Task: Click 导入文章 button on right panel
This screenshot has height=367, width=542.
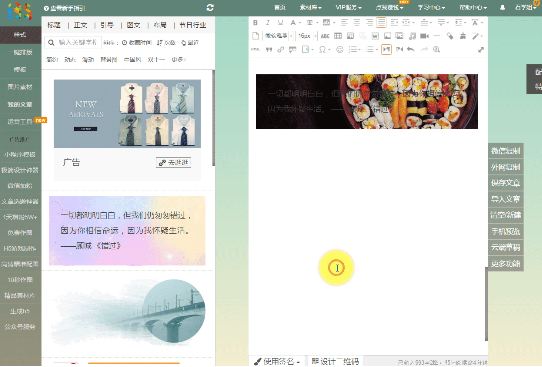Action: (x=505, y=199)
